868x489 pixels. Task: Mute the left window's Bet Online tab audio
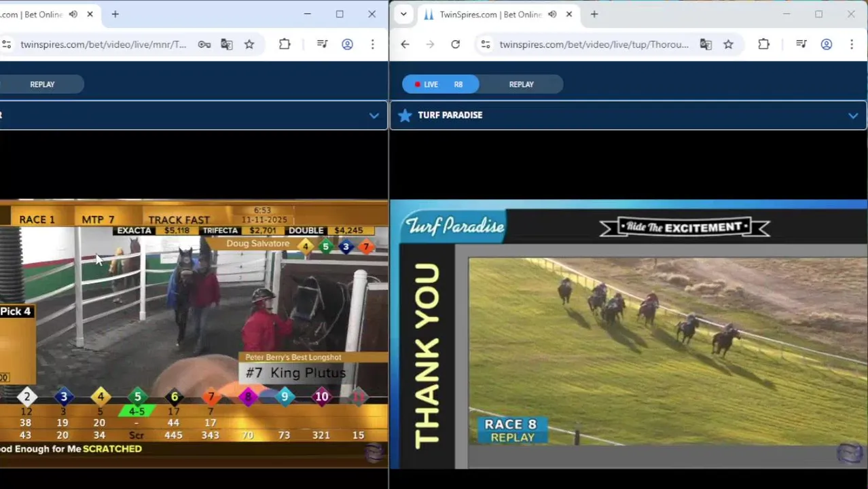click(x=73, y=14)
